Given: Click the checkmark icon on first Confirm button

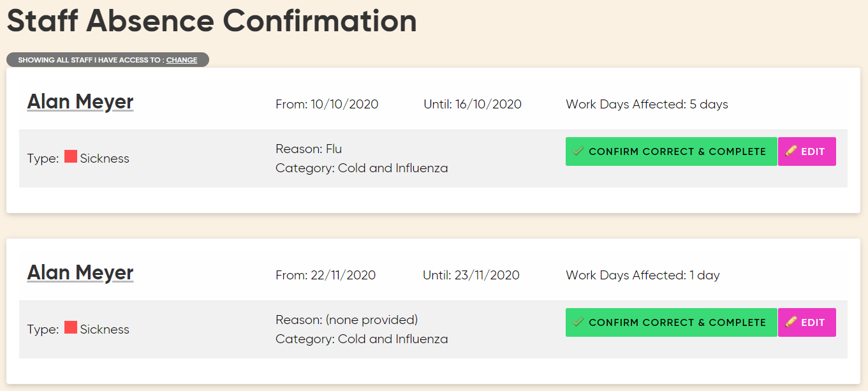Looking at the screenshot, I should pyautogui.click(x=578, y=151).
